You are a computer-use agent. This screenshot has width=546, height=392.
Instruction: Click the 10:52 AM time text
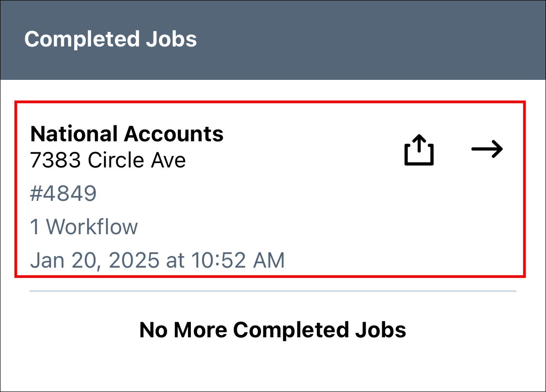pos(238,260)
